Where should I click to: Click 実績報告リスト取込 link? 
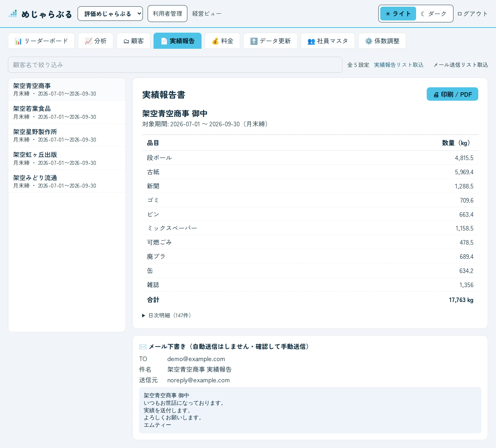[x=399, y=65]
